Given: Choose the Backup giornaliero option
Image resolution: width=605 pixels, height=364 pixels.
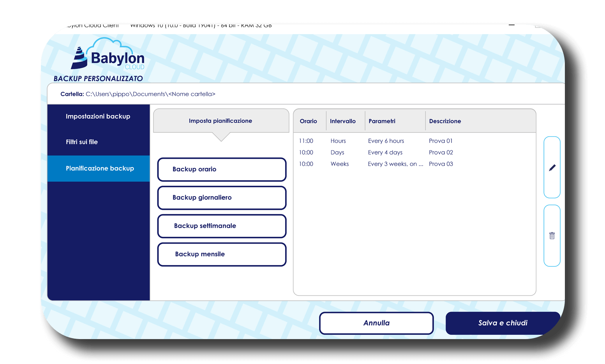Looking at the screenshot, I should point(222,198).
